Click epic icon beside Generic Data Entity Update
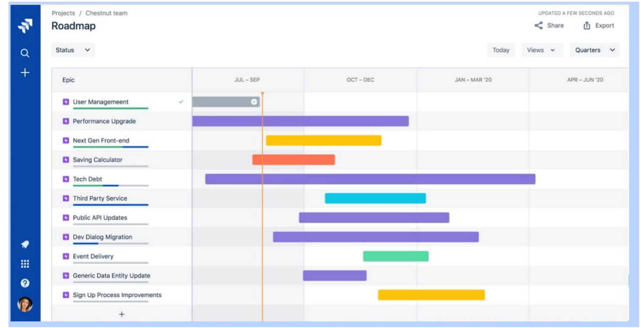 click(66, 275)
